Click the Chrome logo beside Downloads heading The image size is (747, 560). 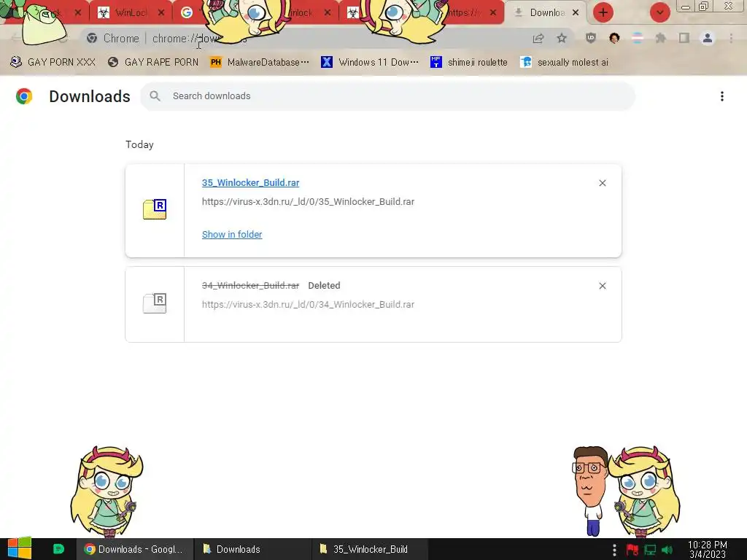tap(24, 96)
